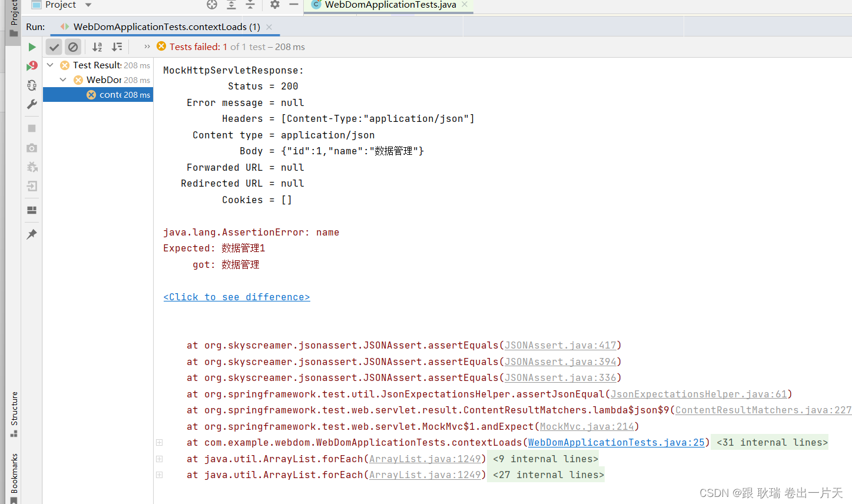Open JsonExpectationsHelper.java:61 link
This screenshot has width=852, height=504.
(699, 394)
